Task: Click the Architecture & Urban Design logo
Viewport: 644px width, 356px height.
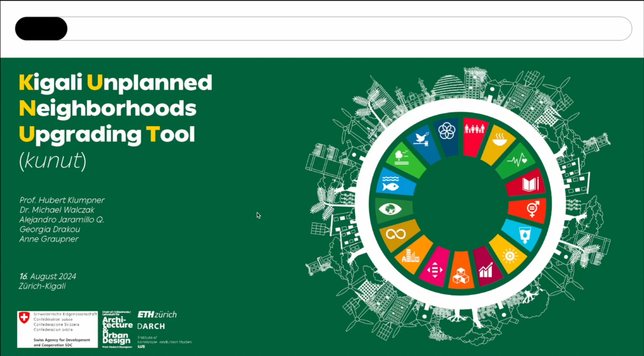Action: [x=117, y=330]
